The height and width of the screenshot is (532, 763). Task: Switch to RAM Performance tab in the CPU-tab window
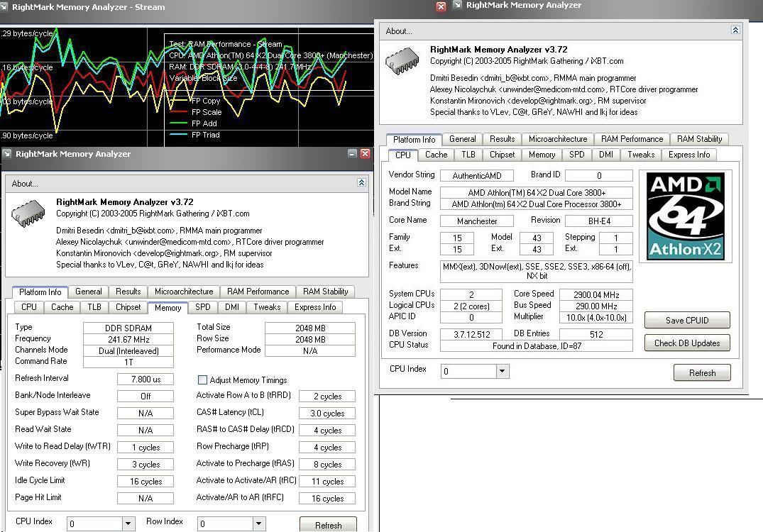coord(632,138)
